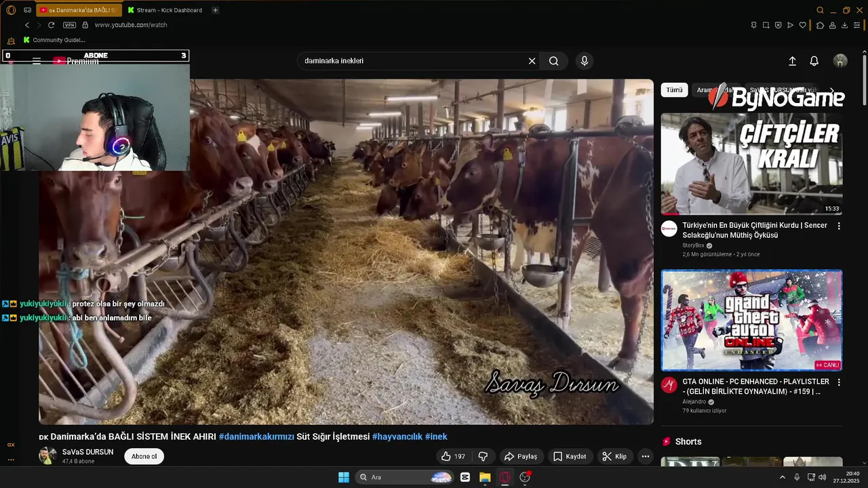This screenshot has height=488, width=868.
Task: Toggle the ad blocker shield icon
Action: 778,25
